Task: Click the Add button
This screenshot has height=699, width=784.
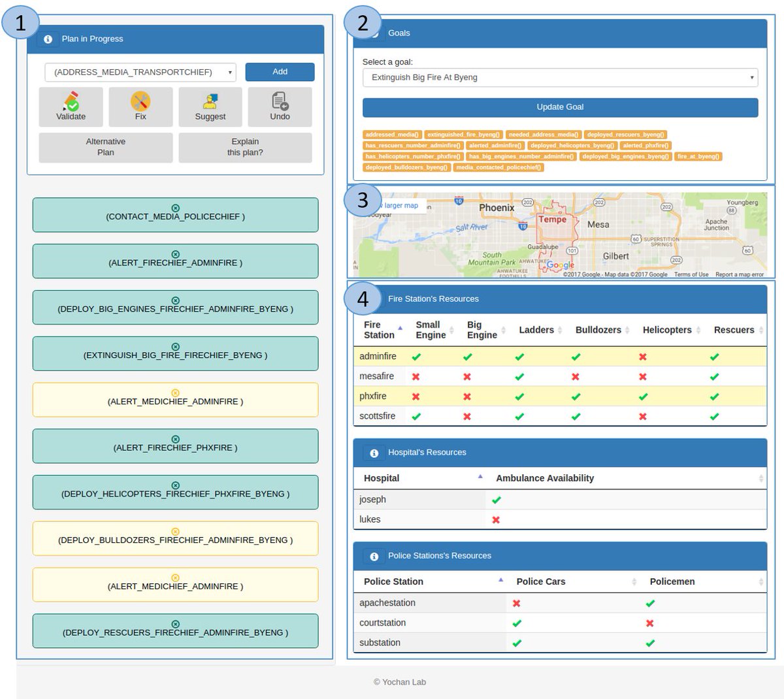Action: tap(280, 72)
